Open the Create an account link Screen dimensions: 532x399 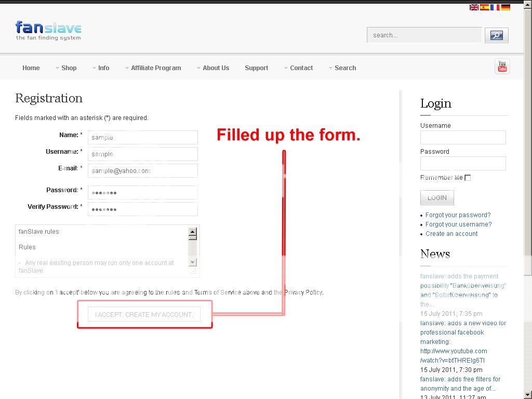(451, 234)
